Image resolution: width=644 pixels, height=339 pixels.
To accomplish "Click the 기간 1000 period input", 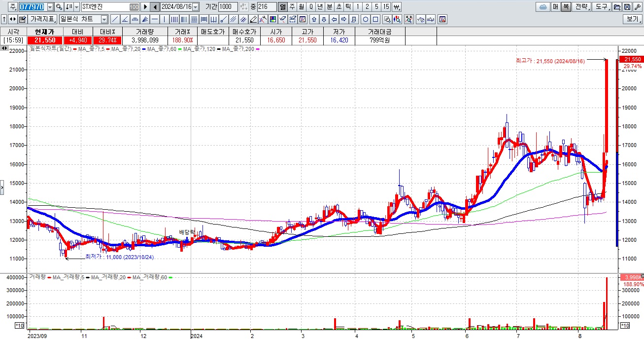I will pyautogui.click(x=228, y=7).
